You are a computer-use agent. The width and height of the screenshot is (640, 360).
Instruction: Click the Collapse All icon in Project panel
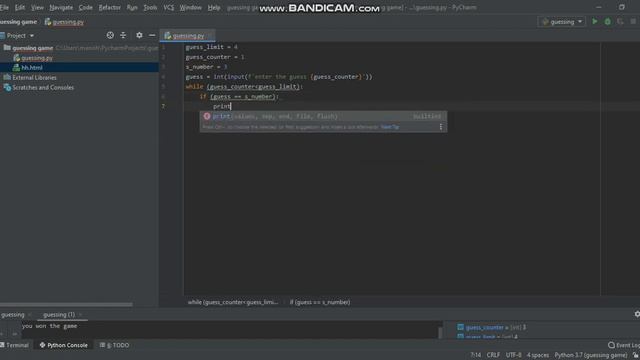123,36
